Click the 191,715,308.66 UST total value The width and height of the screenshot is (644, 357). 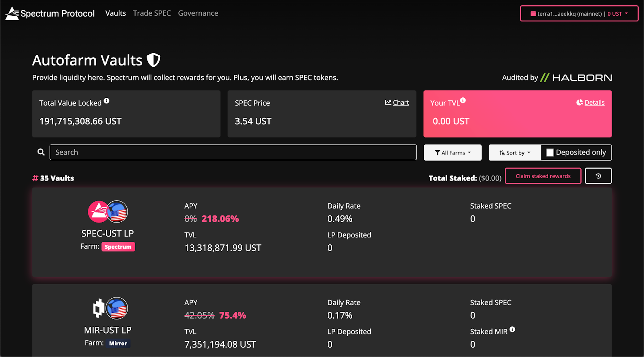(x=80, y=121)
